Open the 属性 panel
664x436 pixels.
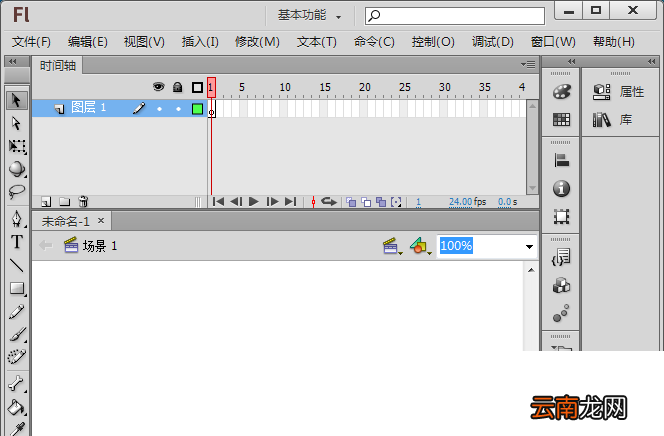click(619, 92)
